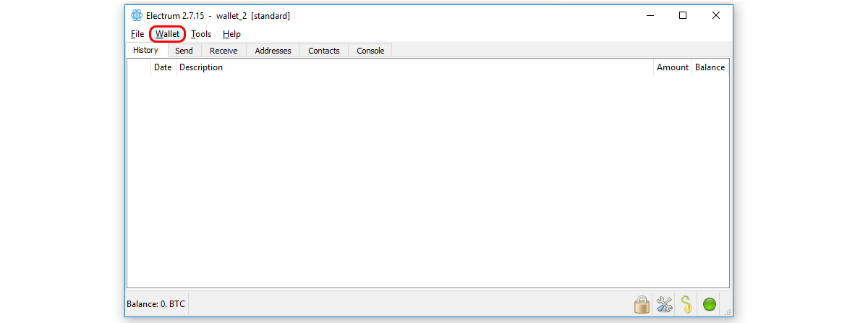Image resolution: width=868 pixels, height=323 pixels.
Task: Maximize the Electrum window
Action: 683,15
